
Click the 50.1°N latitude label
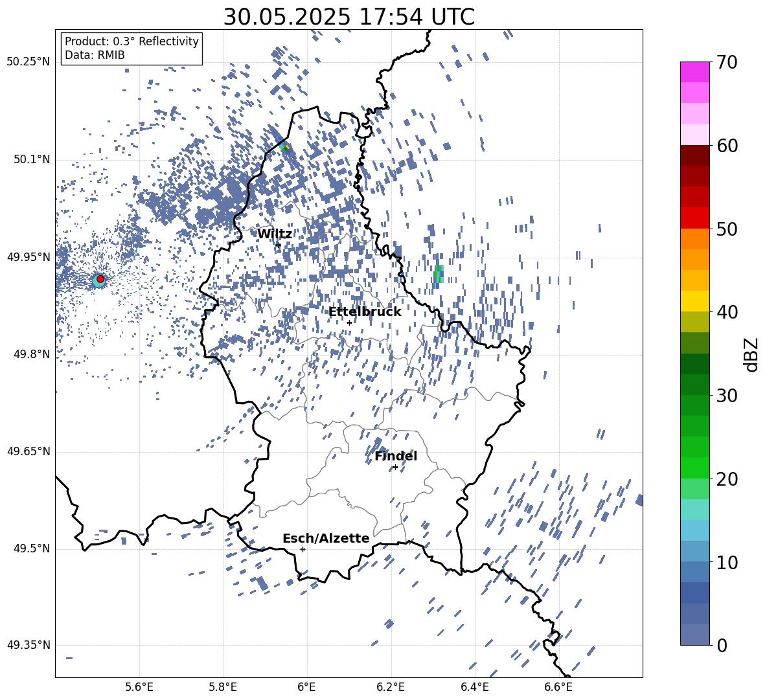point(32,159)
